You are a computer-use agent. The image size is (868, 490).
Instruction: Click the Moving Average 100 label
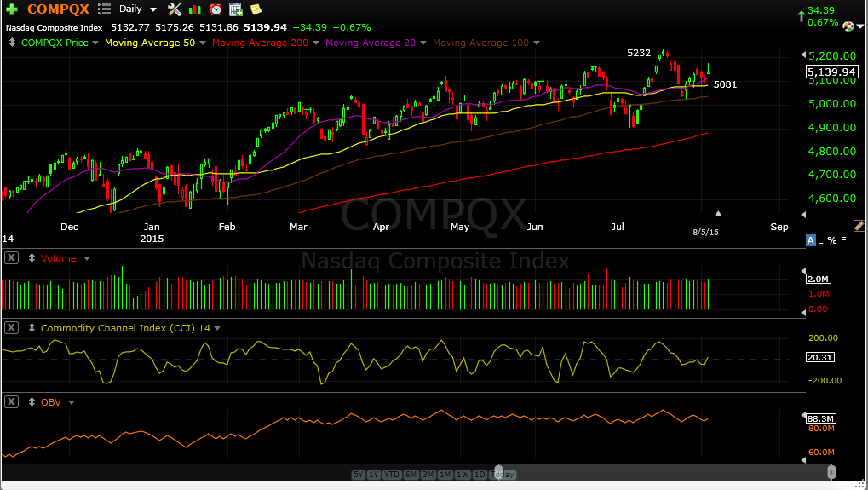[480, 43]
